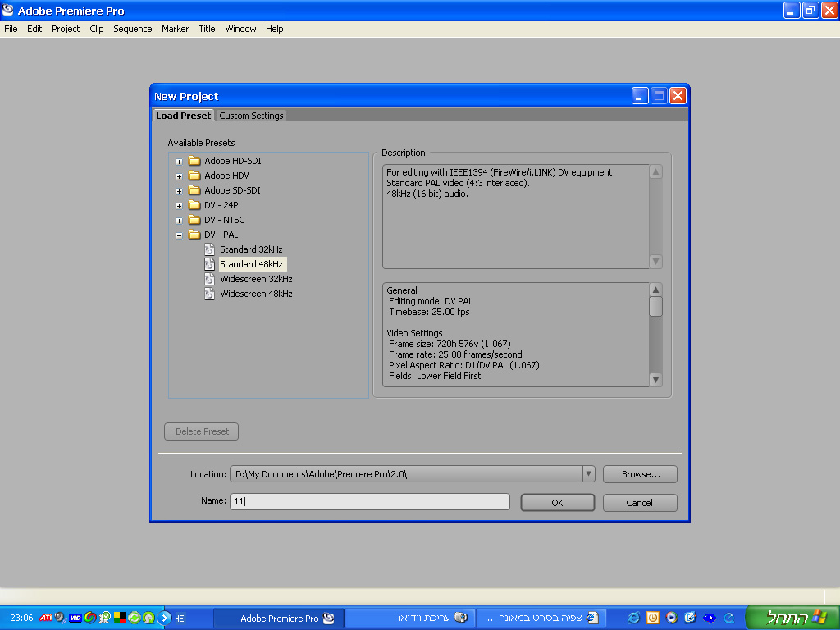Open the Marker menu

click(176, 29)
